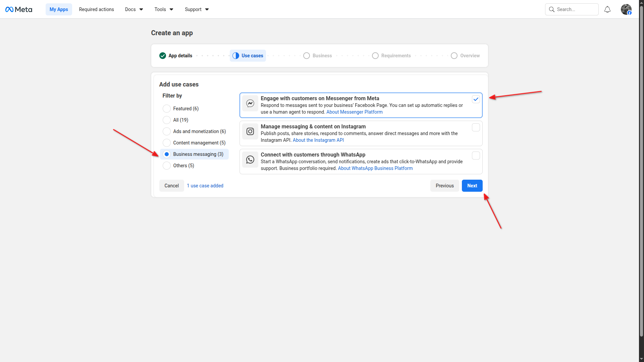The image size is (644, 362).
Task: Go to Required actions
Action: pyautogui.click(x=97, y=9)
